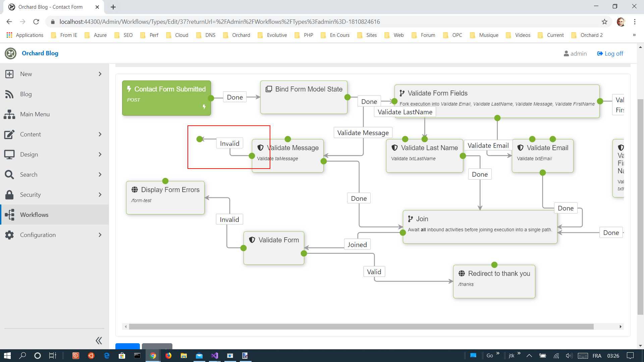Viewport: 644px width, 362px height.
Task: Click the bookmark star in the address bar
Action: (605, 21)
